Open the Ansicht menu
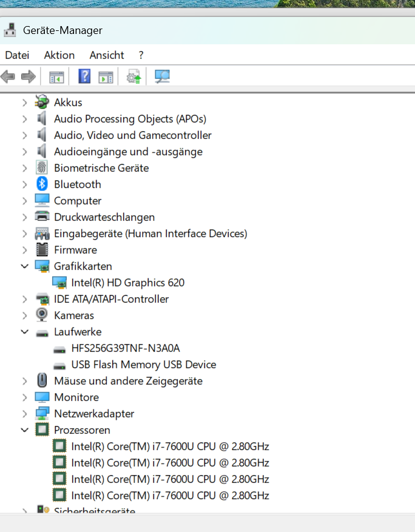 pyautogui.click(x=107, y=55)
